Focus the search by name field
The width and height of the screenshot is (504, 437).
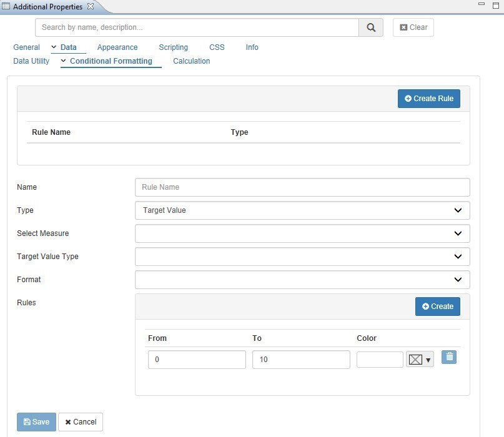coord(197,27)
